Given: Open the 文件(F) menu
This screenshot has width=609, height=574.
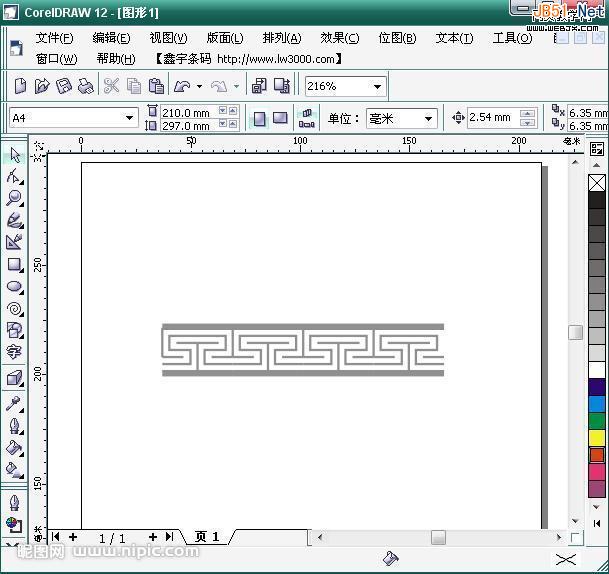Looking at the screenshot, I should (54, 38).
